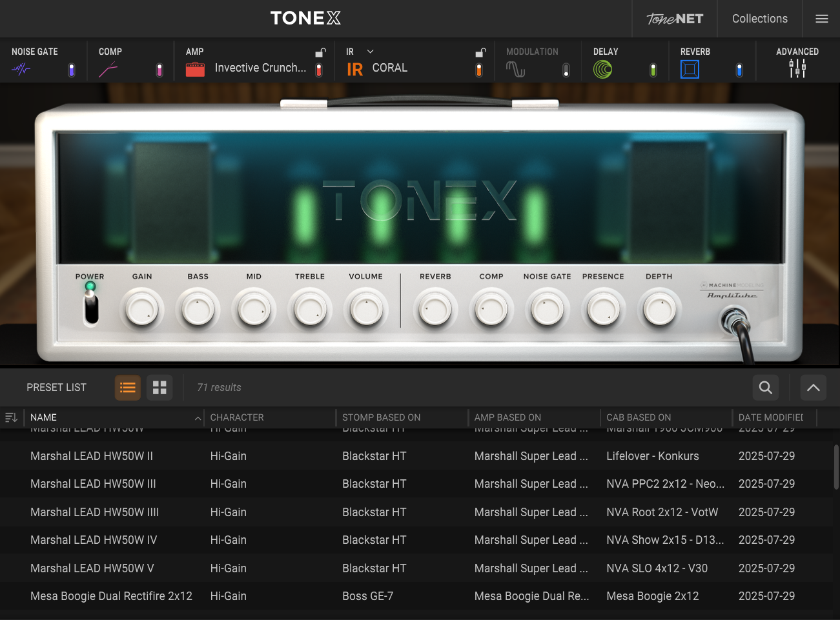Click the Presence knob
Image resolution: width=840 pixels, height=620 pixels.
(603, 310)
